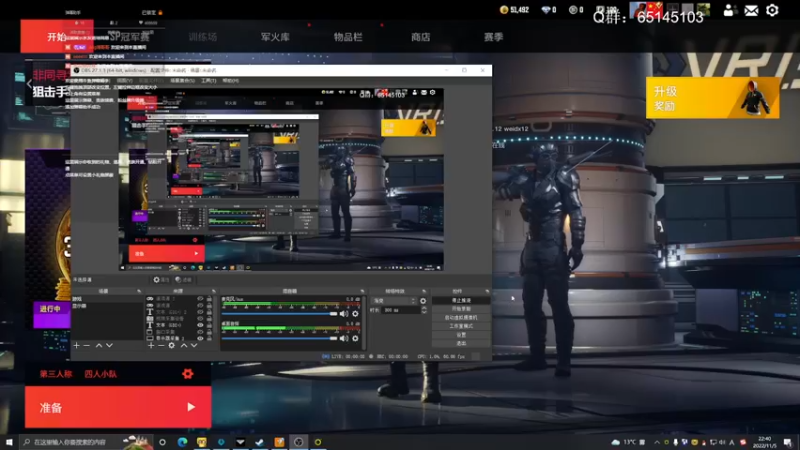Move scene down with the down arrow in Scenes panel

[x=109, y=345]
